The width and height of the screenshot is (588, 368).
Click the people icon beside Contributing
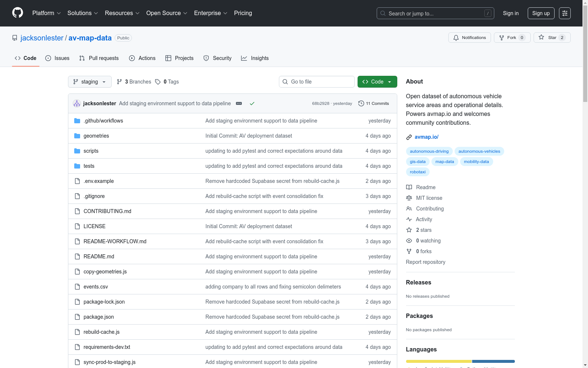point(409,209)
